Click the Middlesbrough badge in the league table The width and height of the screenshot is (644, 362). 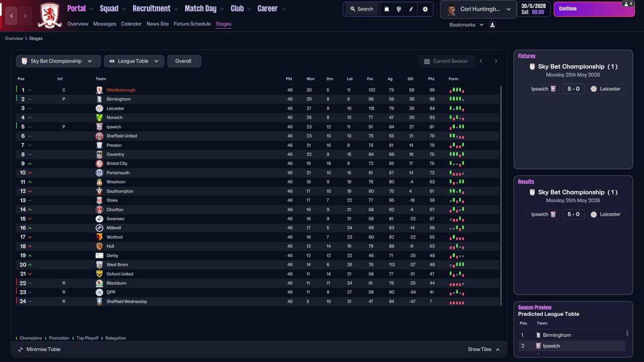coord(99,90)
